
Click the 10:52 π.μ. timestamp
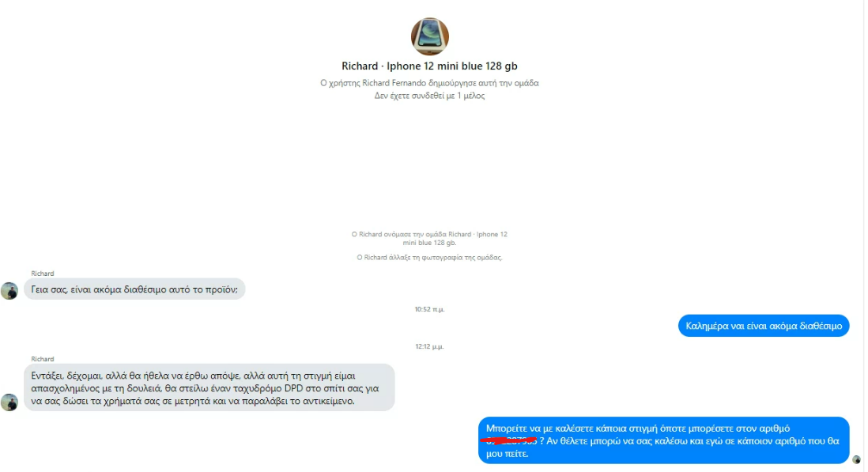tap(429, 309)
